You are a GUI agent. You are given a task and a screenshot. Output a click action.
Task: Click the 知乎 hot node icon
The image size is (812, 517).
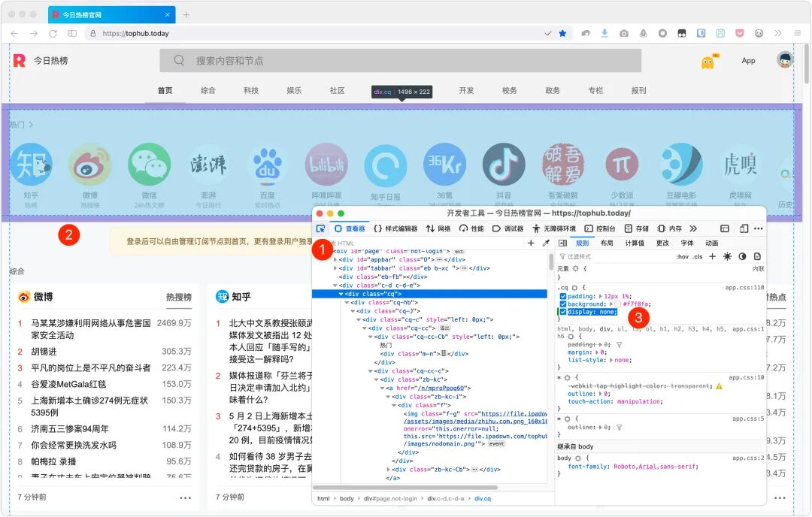tap(31, 165)
